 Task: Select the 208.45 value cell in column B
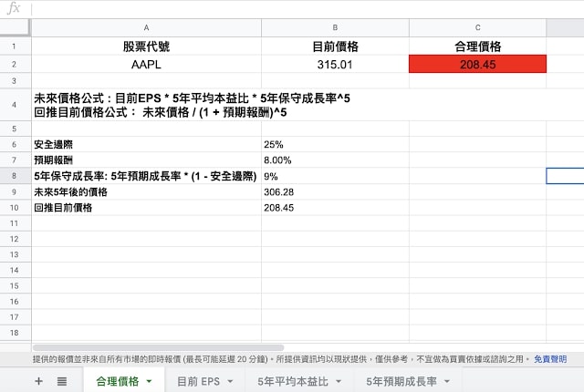click(335, 207)
